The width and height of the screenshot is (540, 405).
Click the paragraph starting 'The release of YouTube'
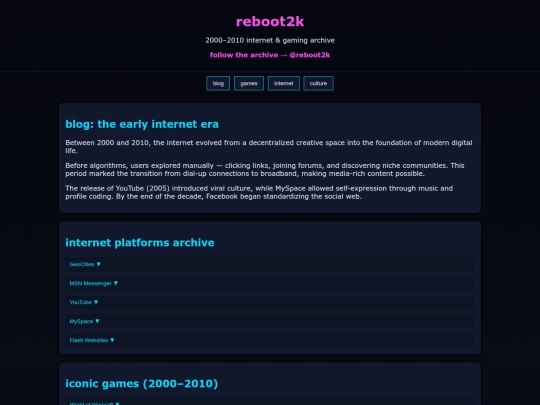coord(259,193)
